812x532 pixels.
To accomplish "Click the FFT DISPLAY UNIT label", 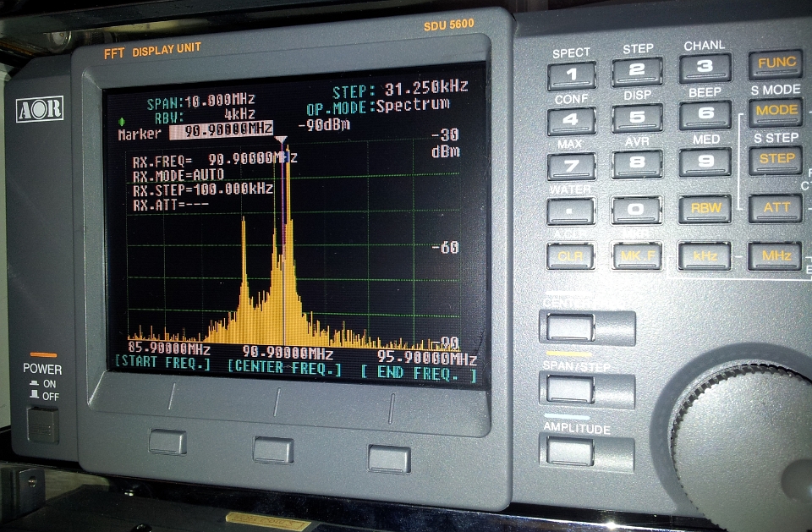I will point(152,51).
